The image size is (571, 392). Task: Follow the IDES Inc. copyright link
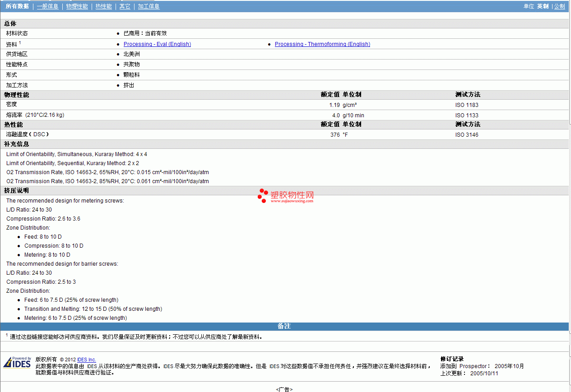[x=86, y=360]
